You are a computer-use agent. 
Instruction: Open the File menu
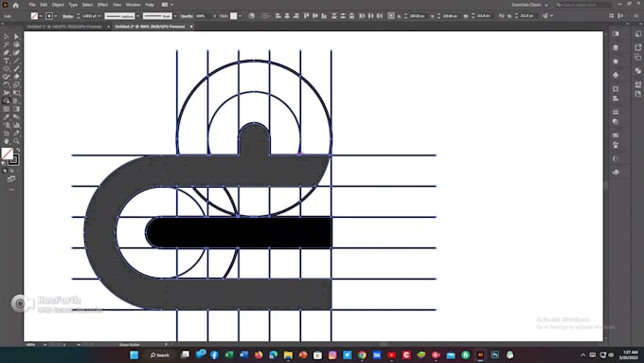coord(32,5)
